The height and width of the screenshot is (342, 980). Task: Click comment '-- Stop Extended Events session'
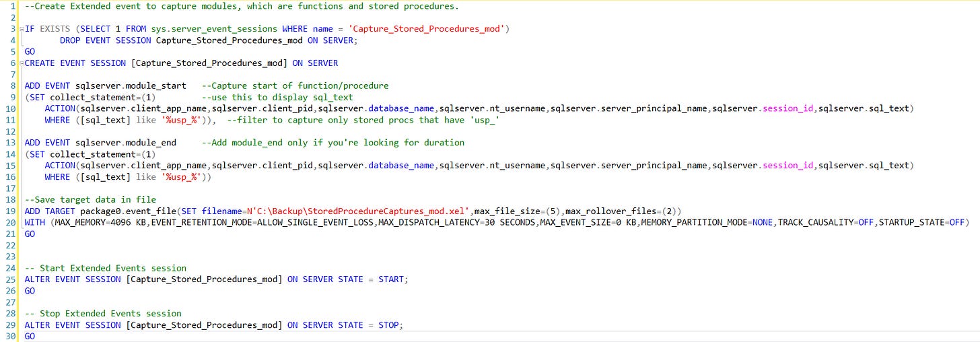coord(103,313)
